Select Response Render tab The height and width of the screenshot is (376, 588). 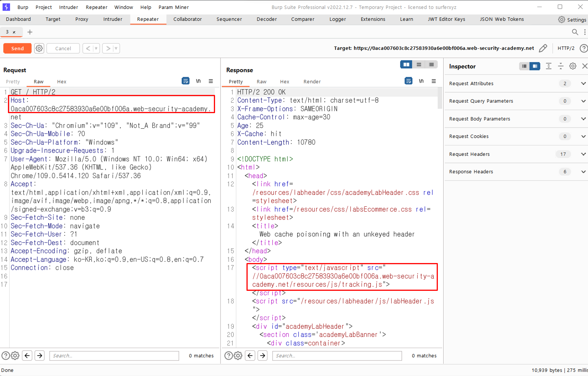coord(312,82)
